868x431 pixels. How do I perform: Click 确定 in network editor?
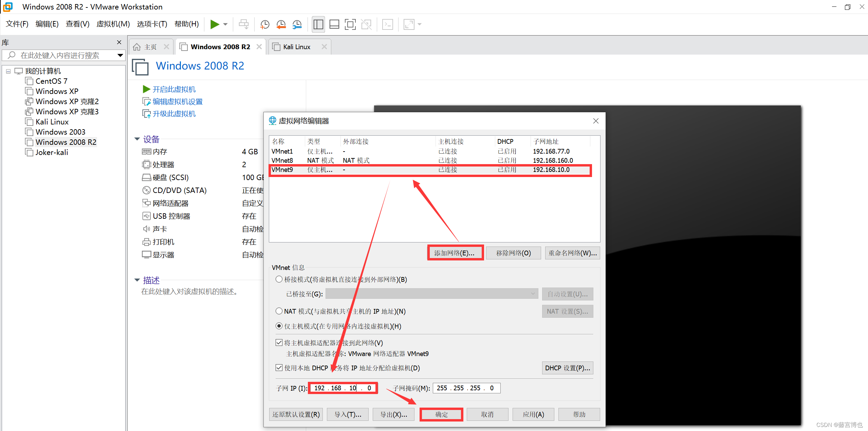442,414
